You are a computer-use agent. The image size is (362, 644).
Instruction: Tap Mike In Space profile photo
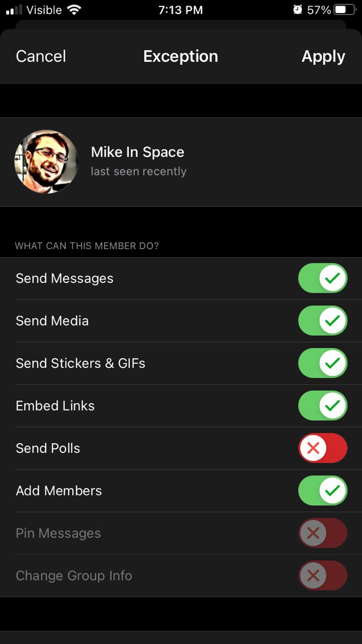[46, 162]
